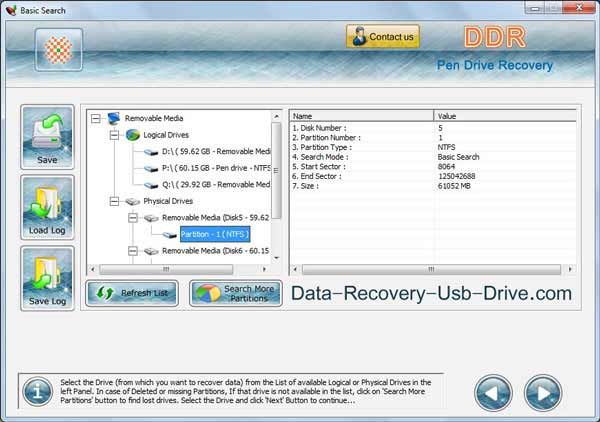The image size is (600, 422).
Task: Click the Contact us button
Action: click(x=383, y=37)
